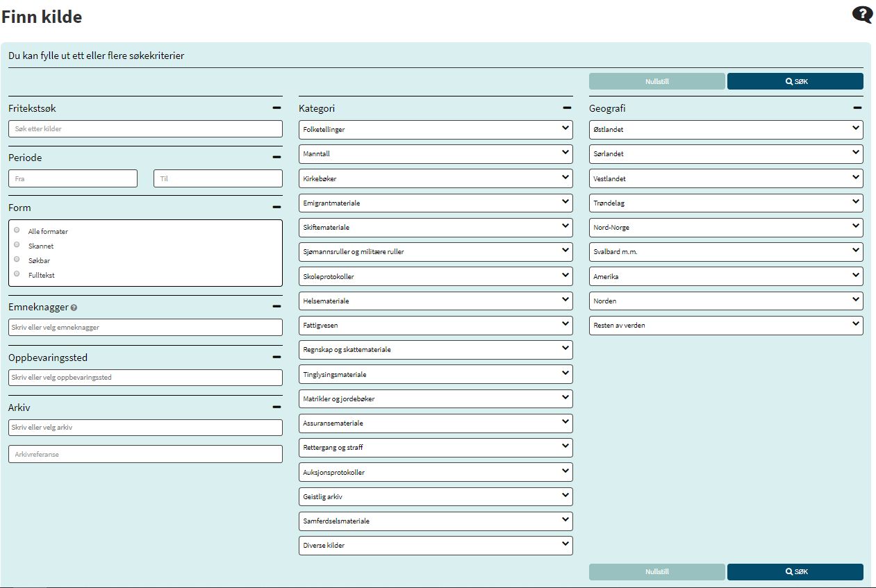Select the Alle formater radio button

tap(17, 230)
